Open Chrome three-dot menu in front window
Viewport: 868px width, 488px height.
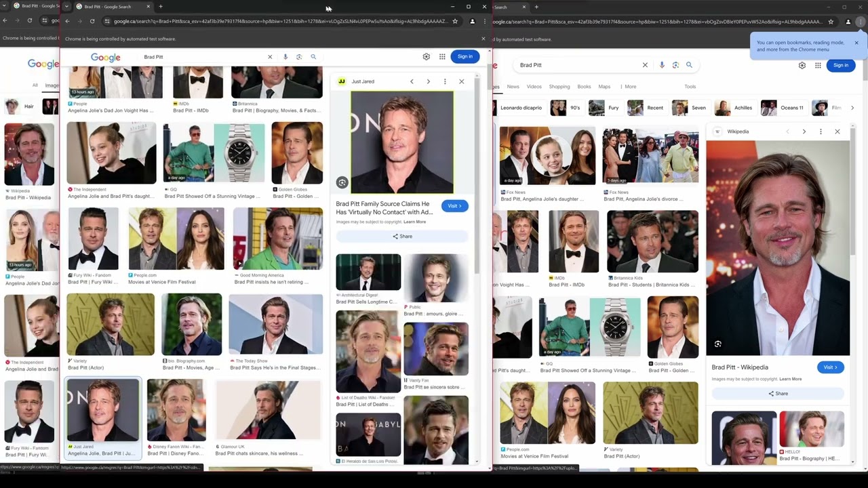tap(485, 21)
